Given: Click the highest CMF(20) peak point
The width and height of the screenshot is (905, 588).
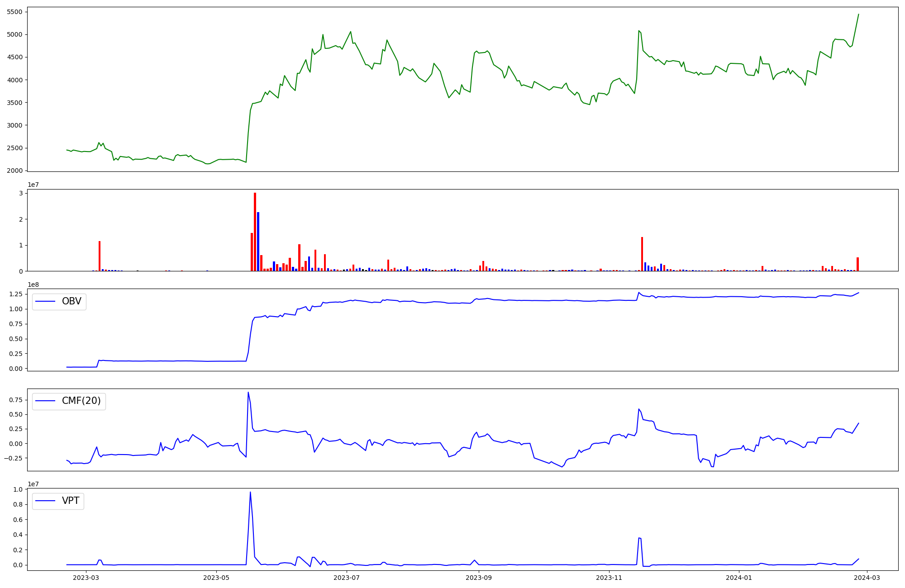Looking at the screenshot, I should pyautogui.click(x=248, y=392).
